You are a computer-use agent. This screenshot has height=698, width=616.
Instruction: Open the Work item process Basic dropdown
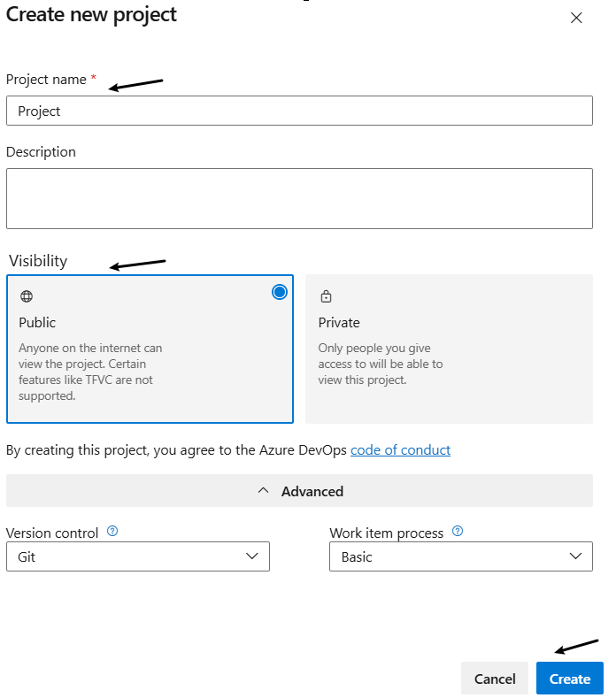click(x=460, y=556)
